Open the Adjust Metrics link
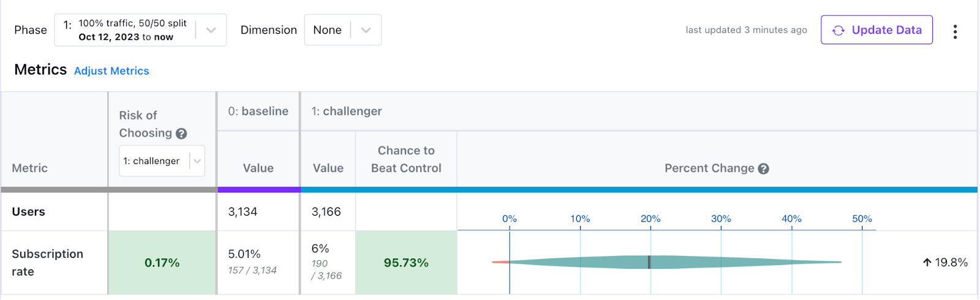This screenshot has width=980, height=300. point(111,71)
